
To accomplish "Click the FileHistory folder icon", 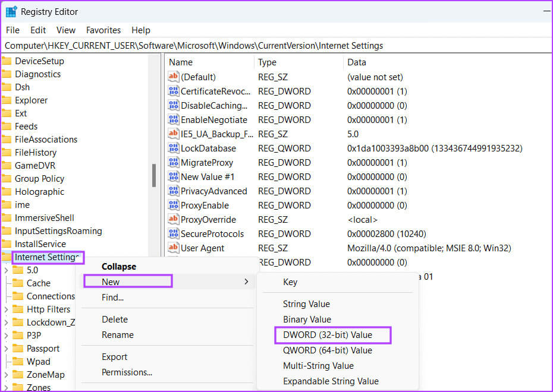I will coord(7,152).
